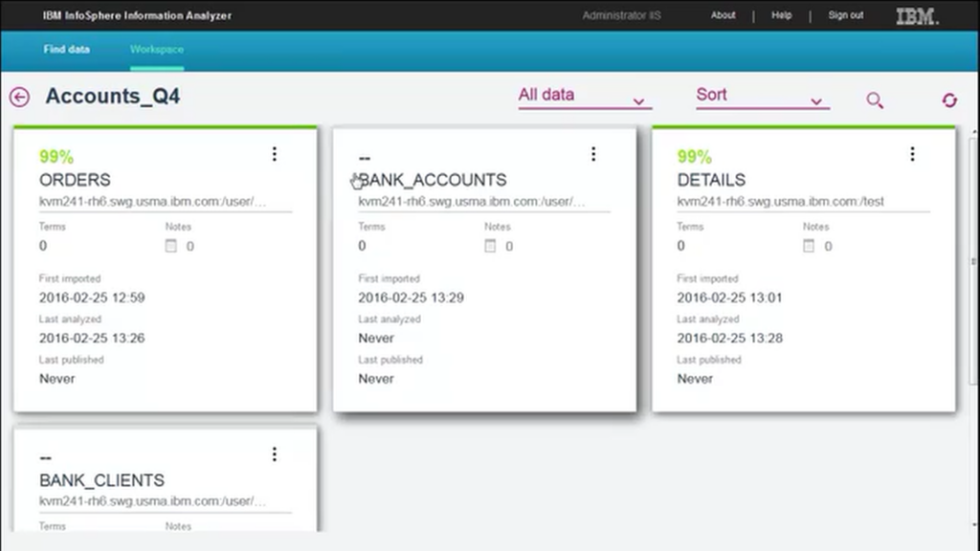The width and height of the screenshot is (980, 551).
Task: Open the ORDERS data set title
Action: point(75,180)
